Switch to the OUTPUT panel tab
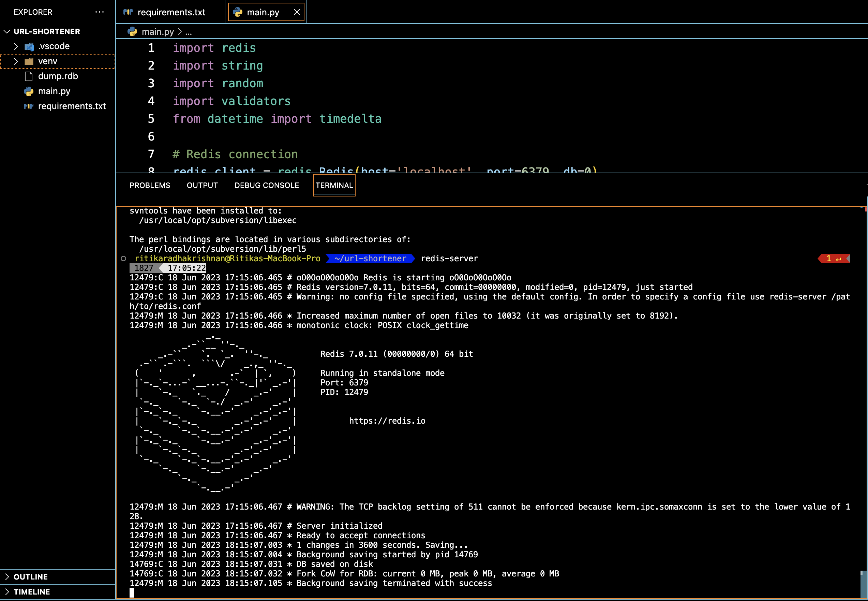The height and width of the screenshot is (601, 868). (x=202, y=185)
